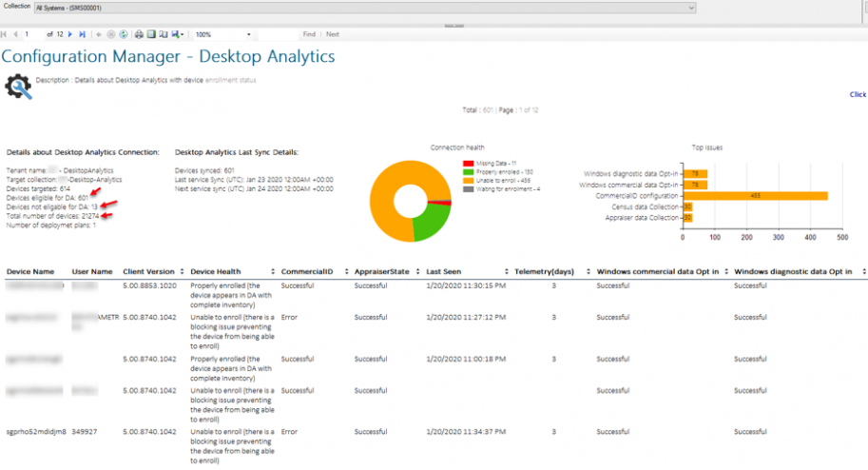Select device name sgprho52mdidjm8
Image resolution: width=868 pixels, height=470 pixels.
[x=36, y=432]
